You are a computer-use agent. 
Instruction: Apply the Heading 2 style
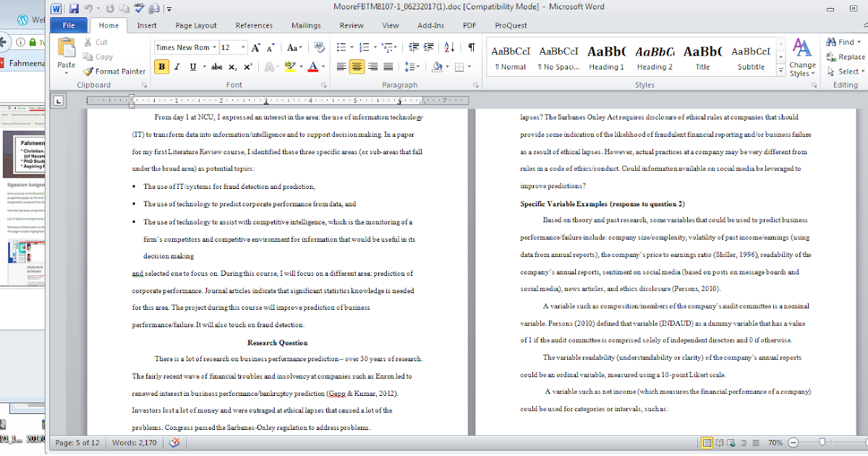pos(655,58)
